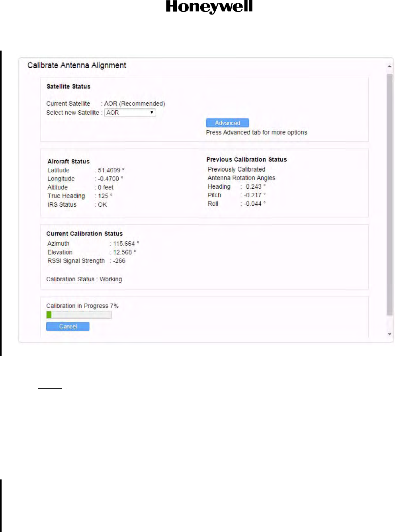The height and width of the screenshot is (532, 395).
Task: Click the Aircraft Status heading
Action: [68, 161]
